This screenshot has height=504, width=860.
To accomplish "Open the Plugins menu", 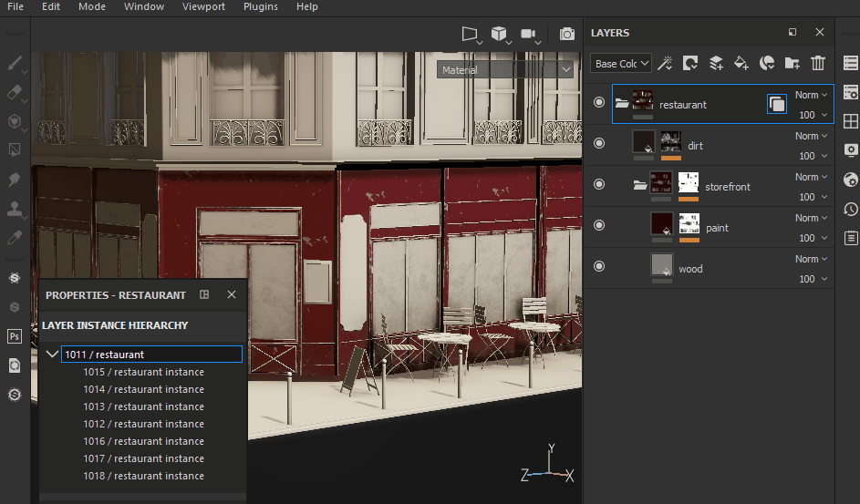I will coord(261,6).
